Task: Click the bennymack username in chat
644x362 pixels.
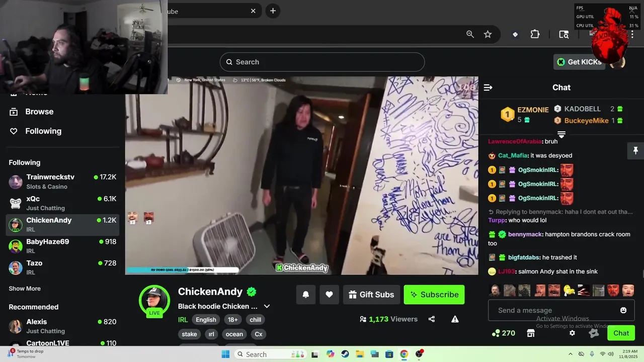Action: [525, 234]
